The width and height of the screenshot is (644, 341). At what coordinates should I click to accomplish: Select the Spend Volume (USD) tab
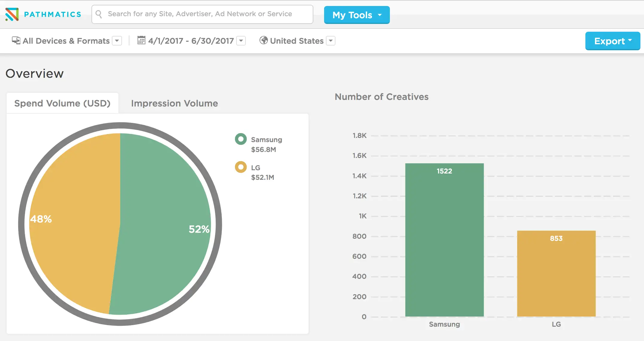pos(62,103)
